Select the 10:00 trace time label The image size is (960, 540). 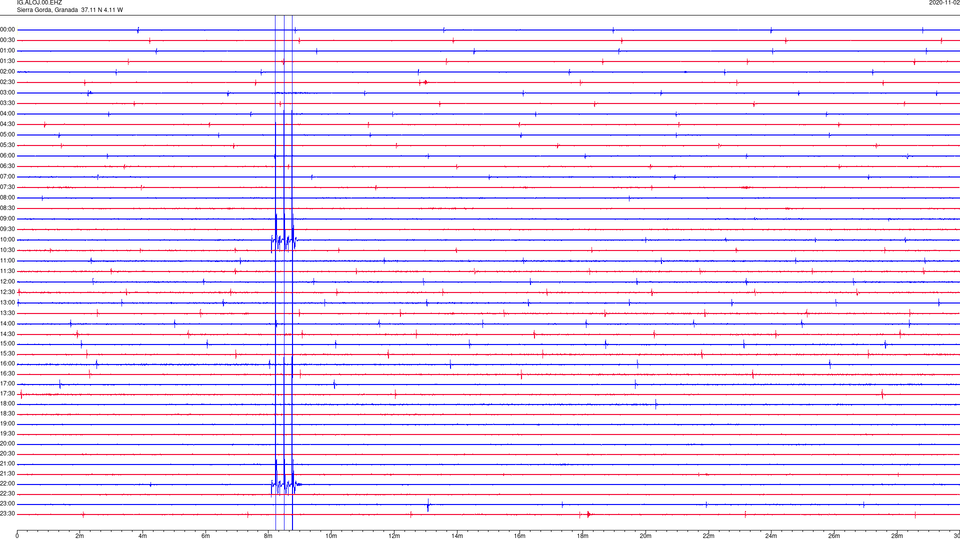click(8, 240)
